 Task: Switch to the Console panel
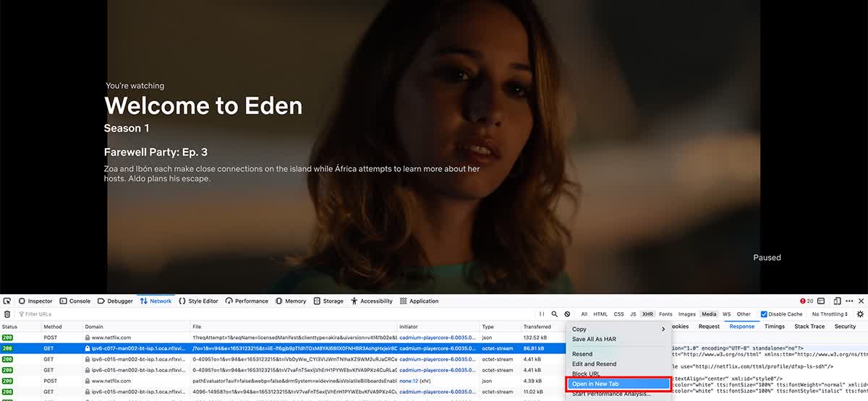click(75, 301)
